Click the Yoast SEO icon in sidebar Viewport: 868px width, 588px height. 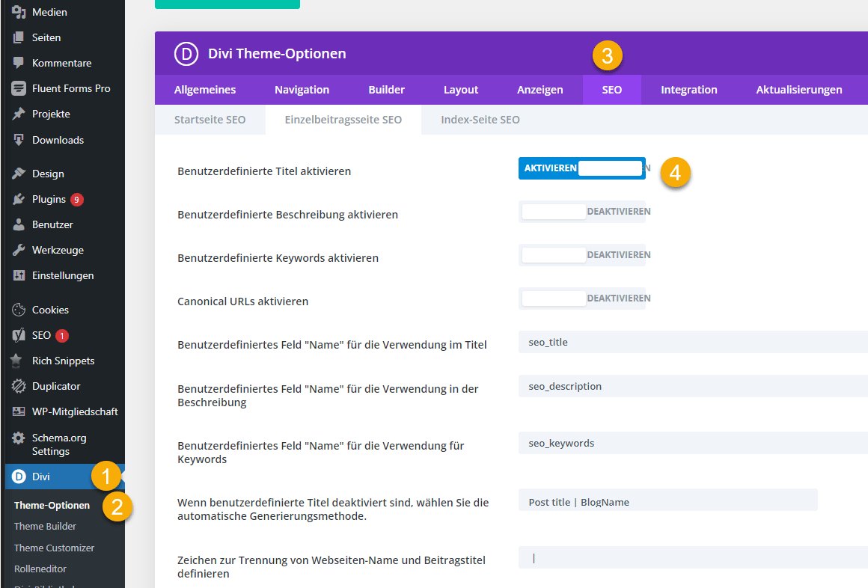pos(19,336)
